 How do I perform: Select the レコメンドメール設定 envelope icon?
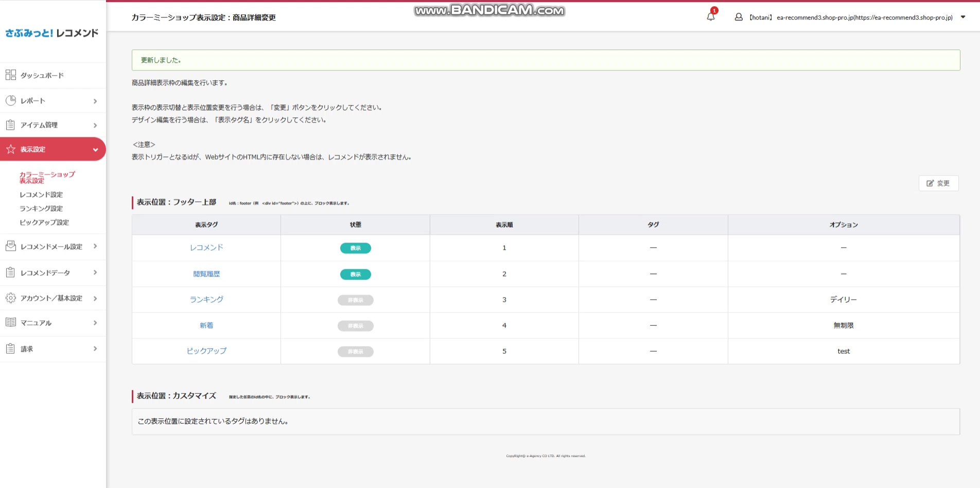(x=10, y=246)
